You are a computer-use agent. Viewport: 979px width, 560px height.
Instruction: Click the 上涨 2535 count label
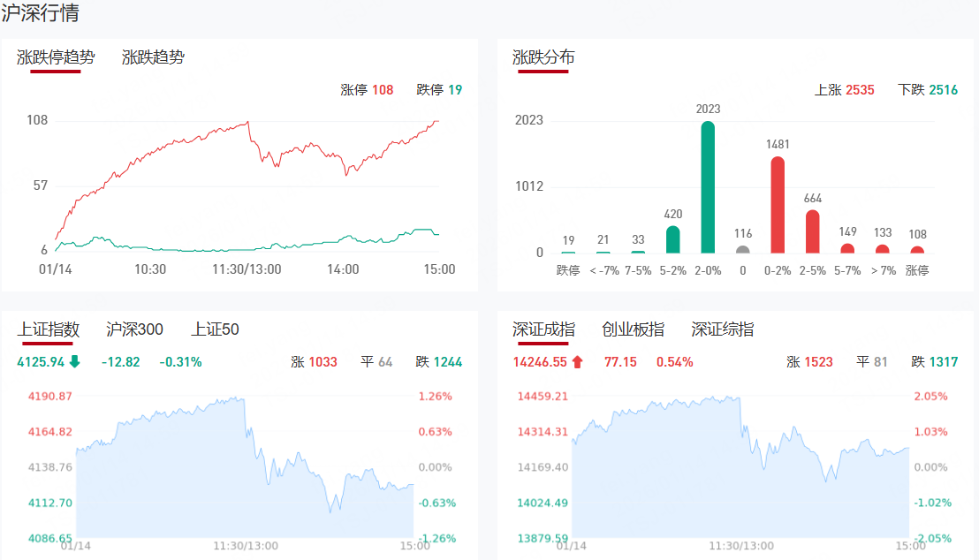click(844, 89)
